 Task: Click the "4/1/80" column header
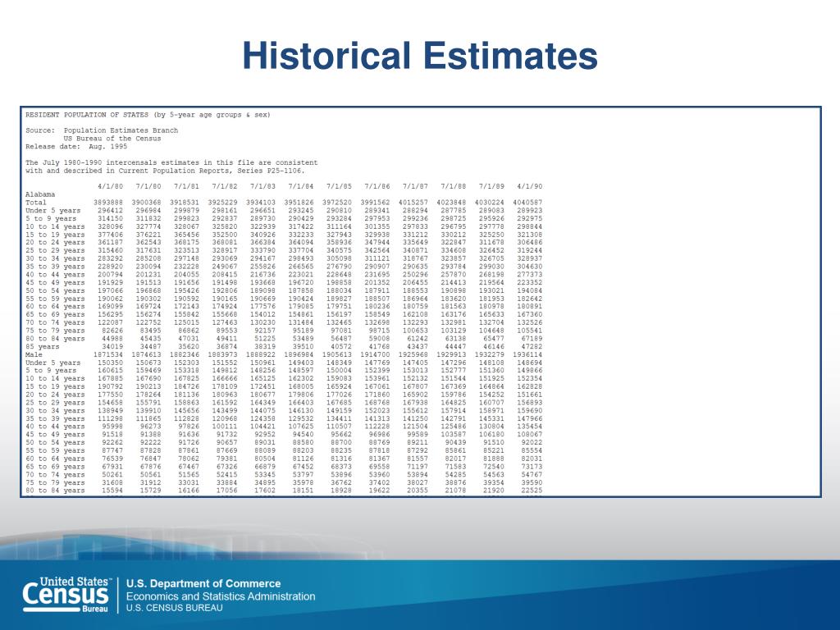click(110, 186)
